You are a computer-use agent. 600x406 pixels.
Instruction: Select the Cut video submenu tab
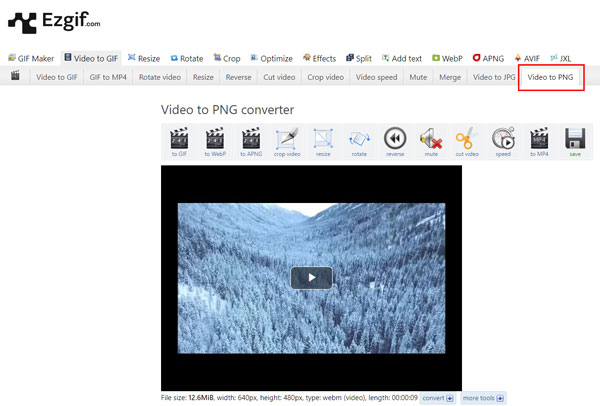point(279,77)
